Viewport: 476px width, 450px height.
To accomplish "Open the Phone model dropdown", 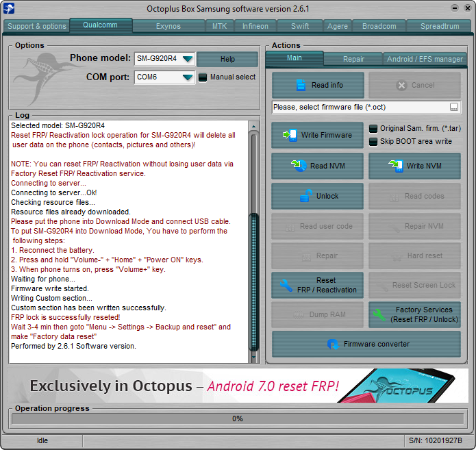I will pos(188,59).
